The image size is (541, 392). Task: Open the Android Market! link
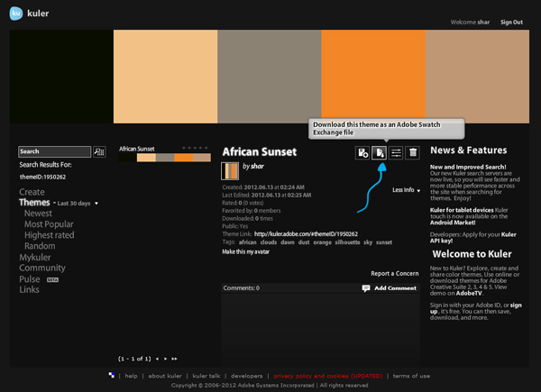pos(453,223)
